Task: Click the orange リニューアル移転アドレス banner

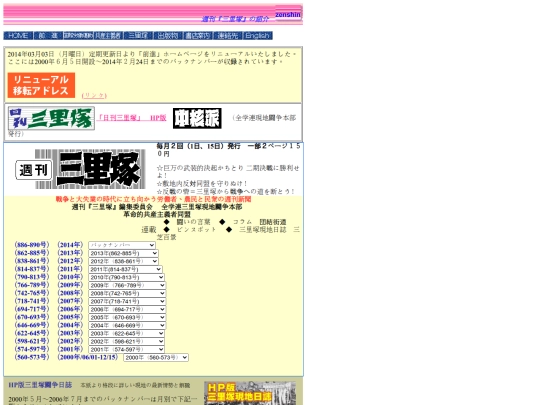Action: click(x=41, y=85)
